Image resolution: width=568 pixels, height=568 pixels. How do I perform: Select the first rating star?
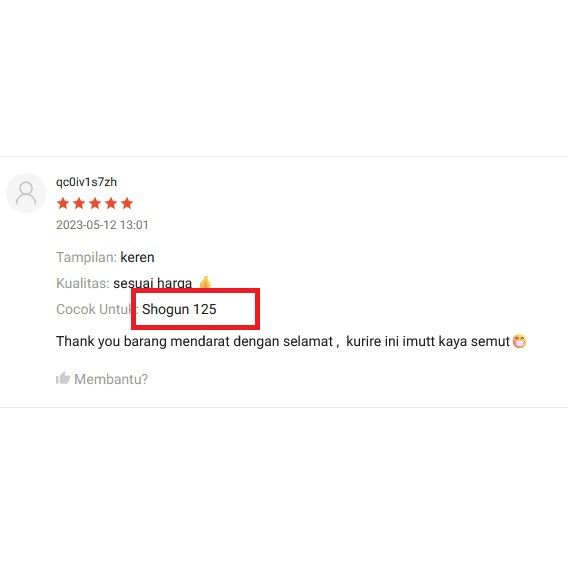(63, 203)
